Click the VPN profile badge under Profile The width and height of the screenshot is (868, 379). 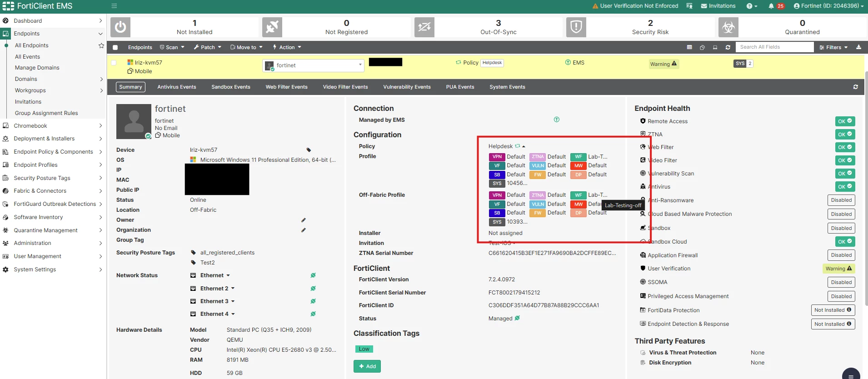pos(497,157)
